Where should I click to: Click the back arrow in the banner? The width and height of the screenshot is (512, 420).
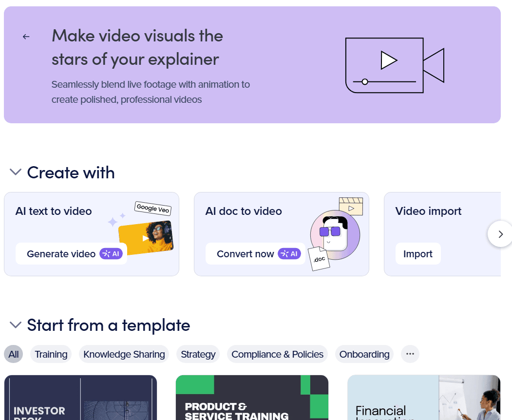26,37
